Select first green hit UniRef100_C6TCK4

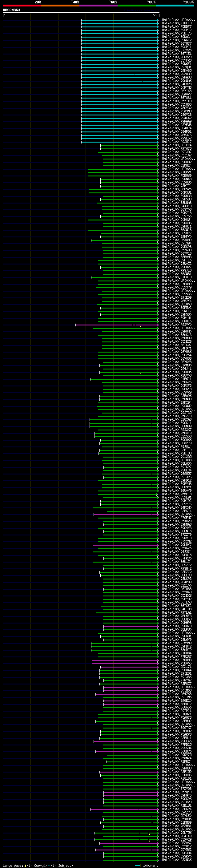pos(176,145)
